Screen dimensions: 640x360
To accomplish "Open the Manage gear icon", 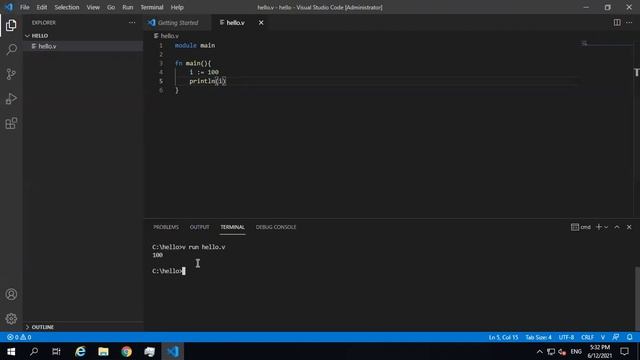I will pyautogui.click(x=11, y=319).
